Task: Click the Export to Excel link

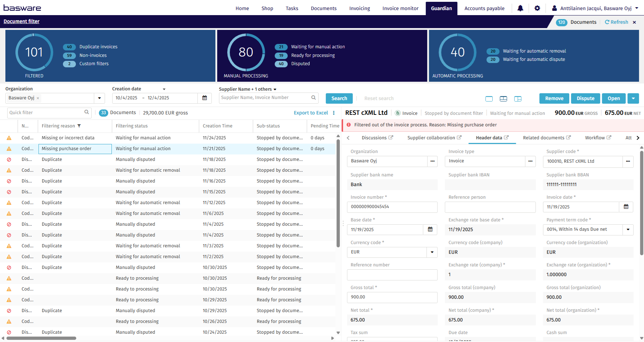Action: pyautogui.click(x=311, y=113)
